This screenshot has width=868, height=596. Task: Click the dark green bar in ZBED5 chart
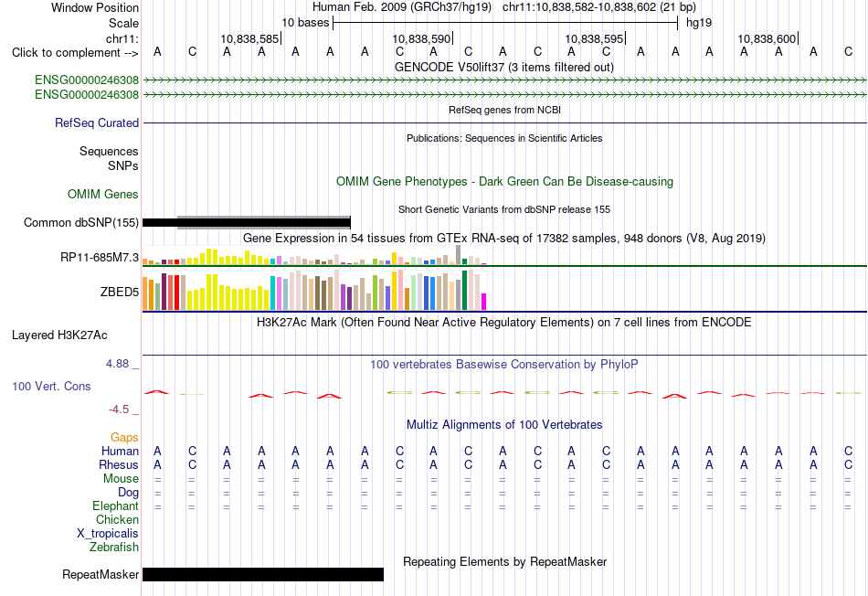tap(464, 290)
